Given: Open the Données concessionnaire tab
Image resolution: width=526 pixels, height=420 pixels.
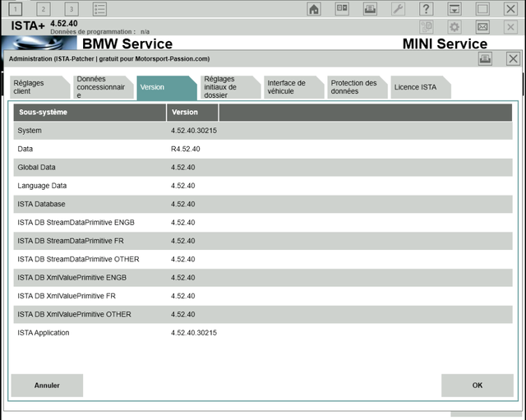Looking at the screenshot, I should click(x=104, y=87).
